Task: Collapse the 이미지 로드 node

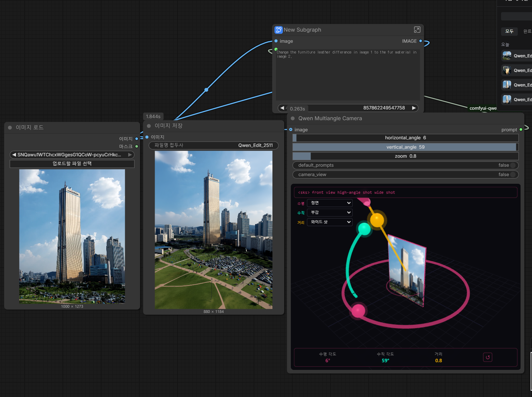Action: [x=10, y=127]
